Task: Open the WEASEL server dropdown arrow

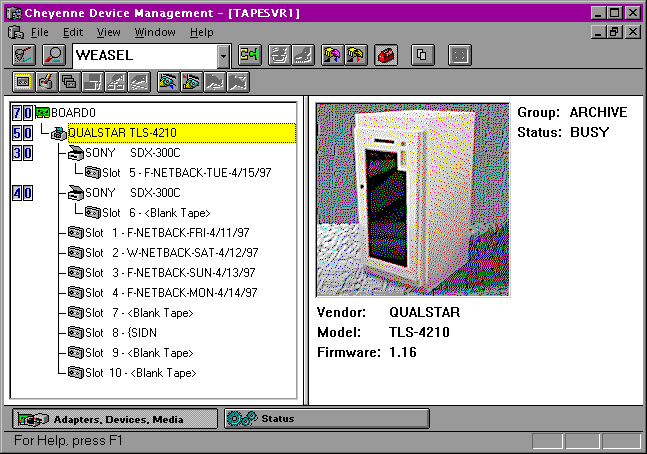Action: [224, 55]
